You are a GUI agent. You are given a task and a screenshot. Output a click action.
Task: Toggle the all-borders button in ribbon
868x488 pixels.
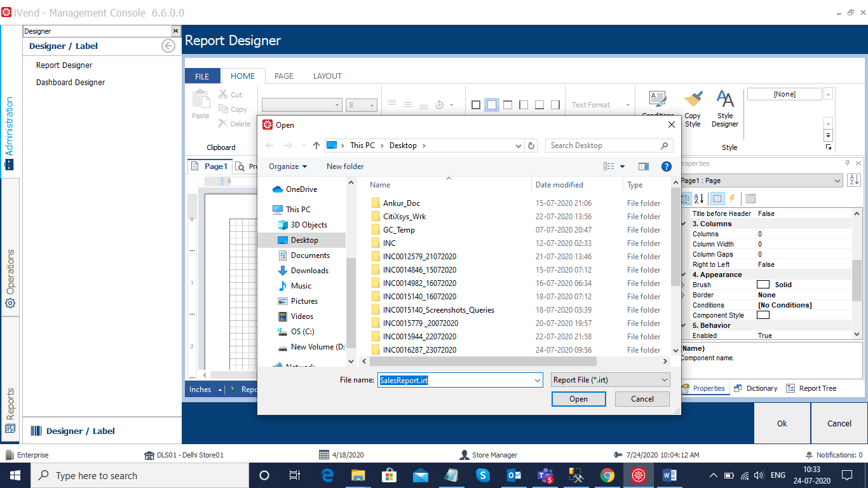point(476,105)
